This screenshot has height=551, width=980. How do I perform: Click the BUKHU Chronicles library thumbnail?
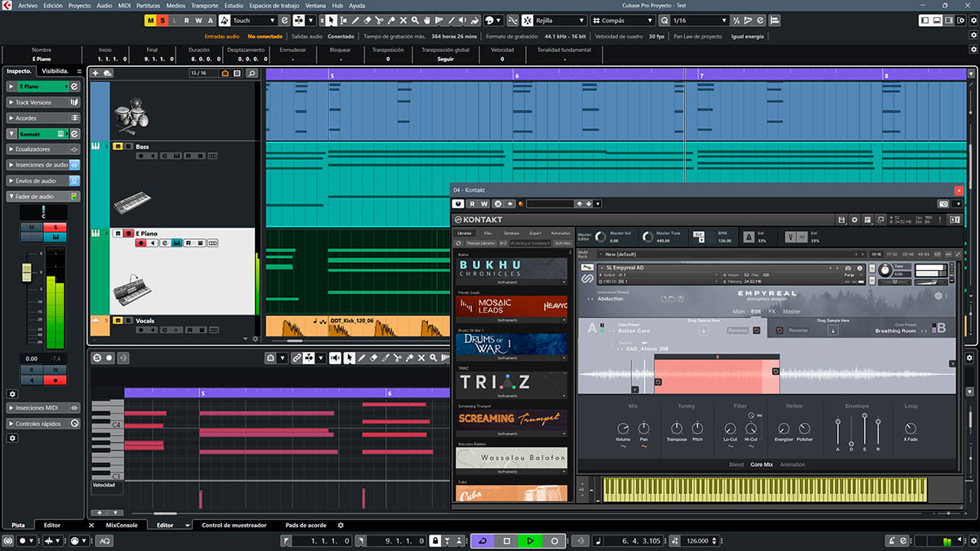(x=511, y=268)
